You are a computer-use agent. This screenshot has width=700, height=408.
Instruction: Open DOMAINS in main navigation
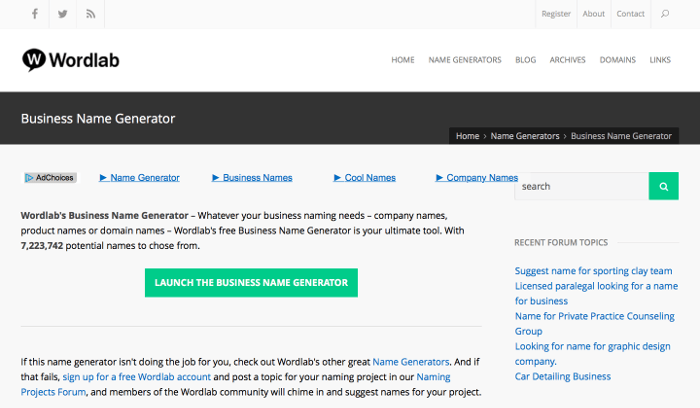[x=617, y=60]
